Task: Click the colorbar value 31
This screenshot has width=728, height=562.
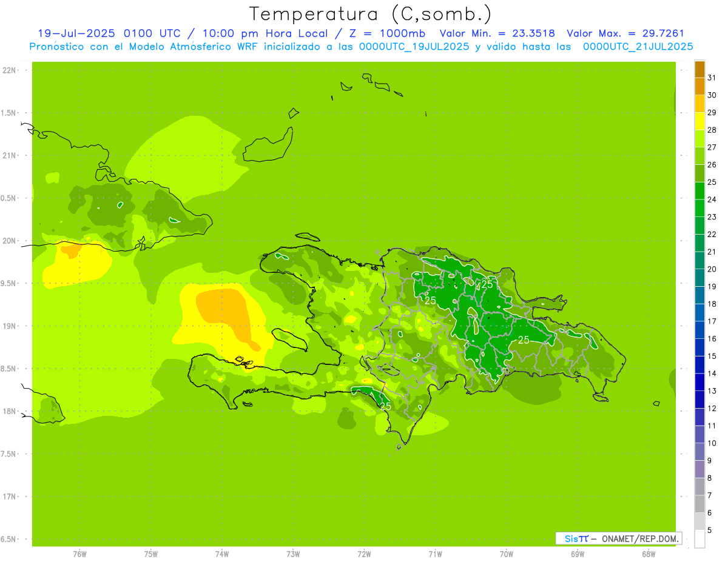Action: pos(712,78)
